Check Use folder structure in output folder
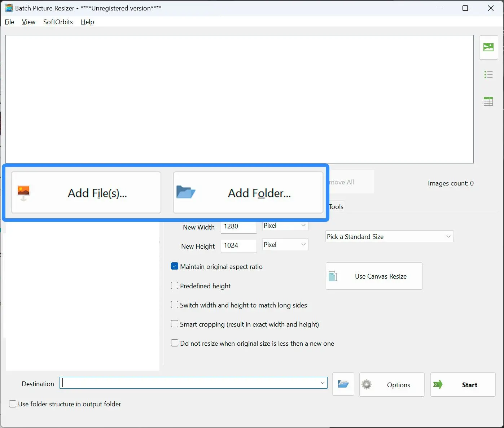 point(13,404)
